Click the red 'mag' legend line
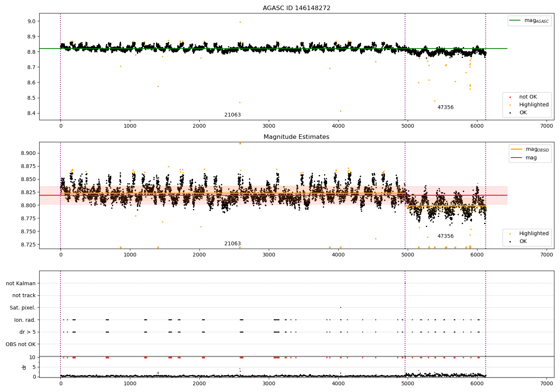 point(516,158)
